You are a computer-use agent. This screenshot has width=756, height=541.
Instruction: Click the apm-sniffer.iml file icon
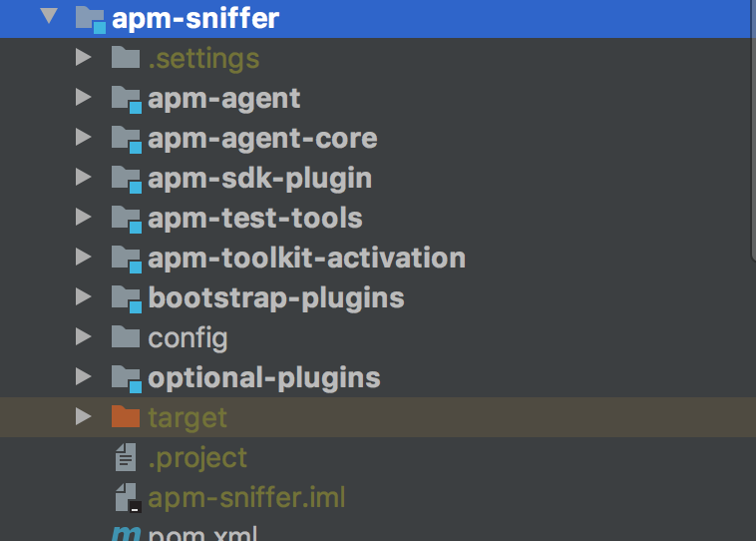(x=127, y=497)
